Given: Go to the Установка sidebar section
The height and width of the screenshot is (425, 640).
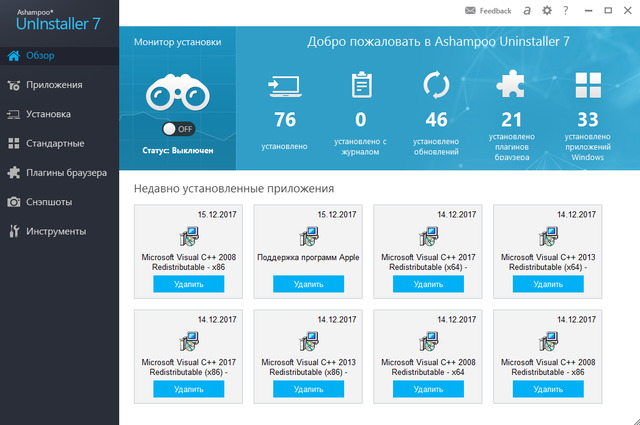Looking at the screenshot, I should [x=59, y=114].
